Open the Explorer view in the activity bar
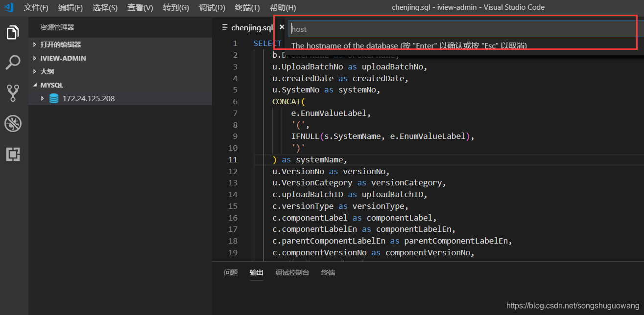644x315 pixels. [12, 32]
